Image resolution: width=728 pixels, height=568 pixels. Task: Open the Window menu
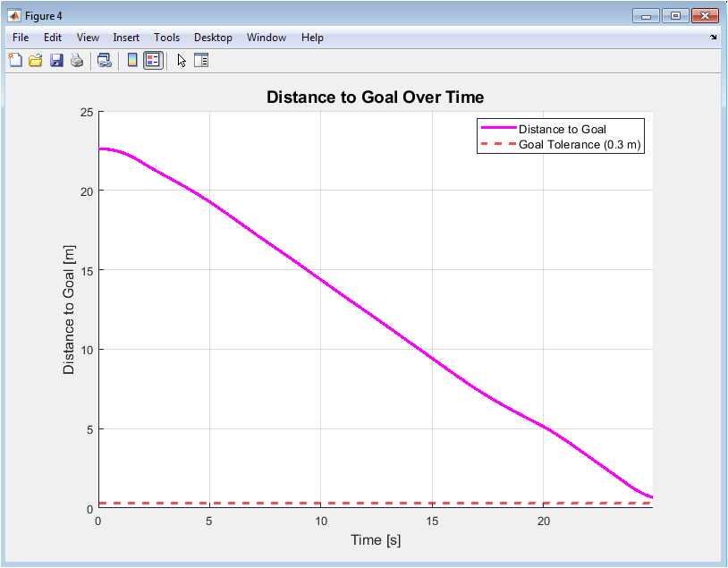tap(267, 38)
